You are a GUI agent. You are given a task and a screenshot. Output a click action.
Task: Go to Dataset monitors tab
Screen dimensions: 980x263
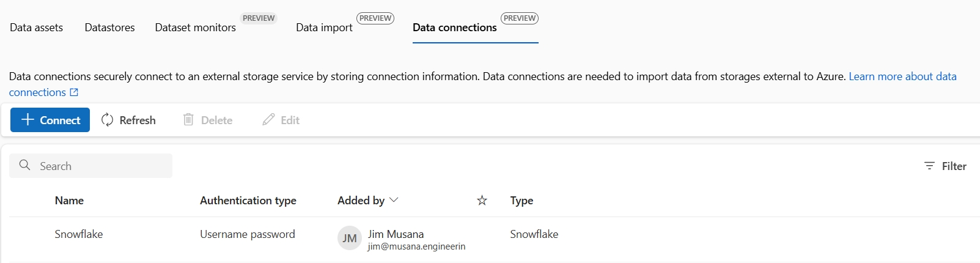[x=195, y=28]
